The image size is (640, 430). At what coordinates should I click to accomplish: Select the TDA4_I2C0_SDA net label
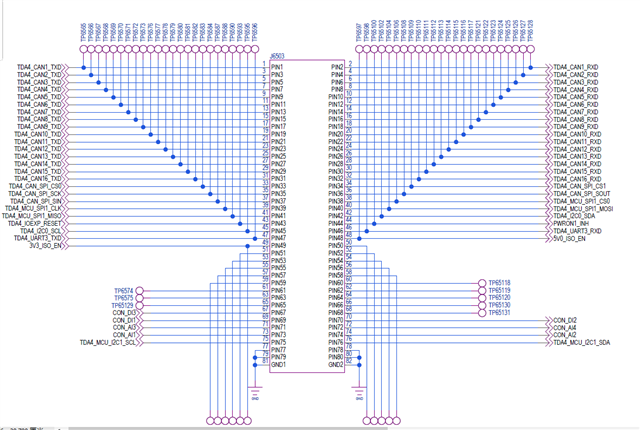574,216
